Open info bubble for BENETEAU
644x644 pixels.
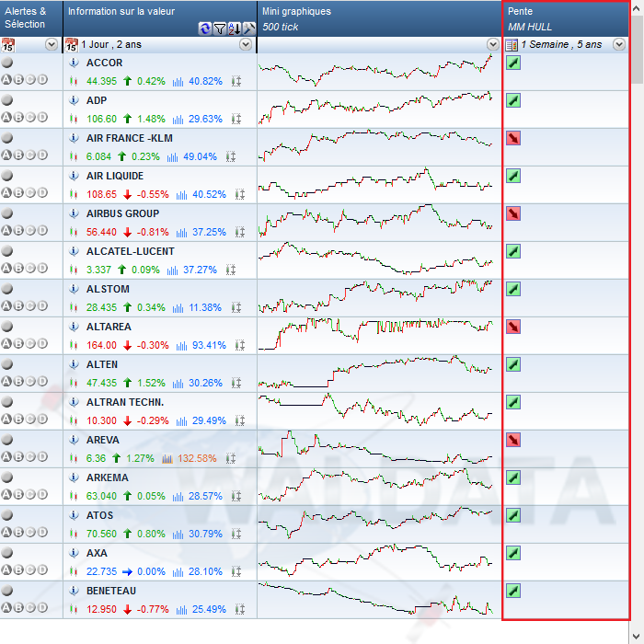tap(74, 591)
